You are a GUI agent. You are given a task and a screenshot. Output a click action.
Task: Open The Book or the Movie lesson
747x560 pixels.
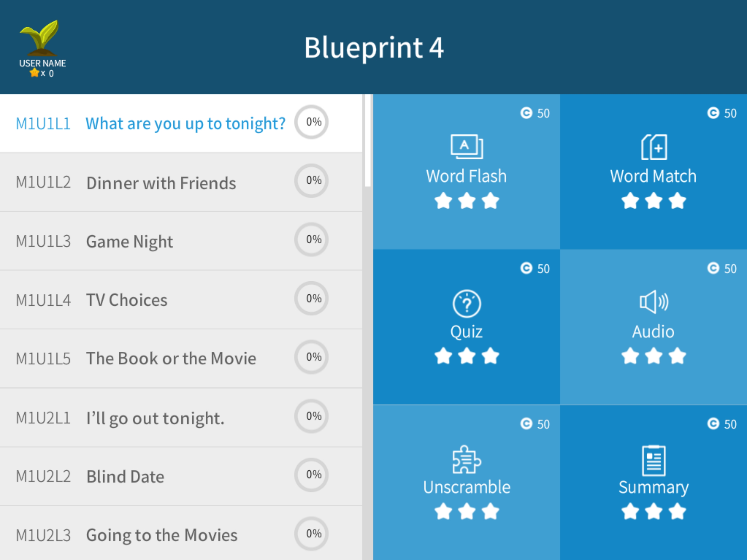coord(171,358)
